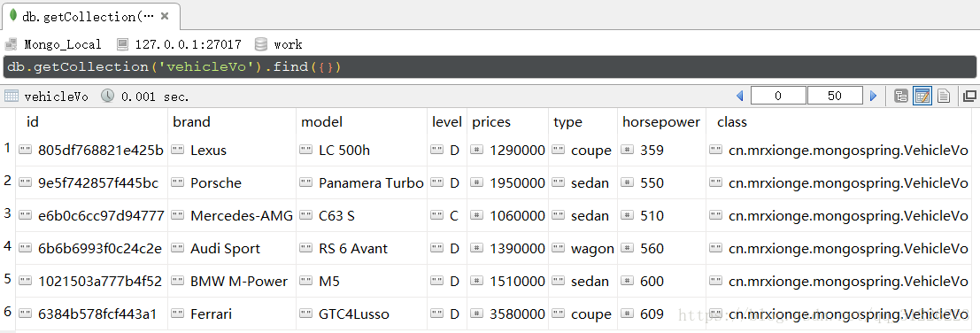Select the horsepower cell 359

(662, 150)
